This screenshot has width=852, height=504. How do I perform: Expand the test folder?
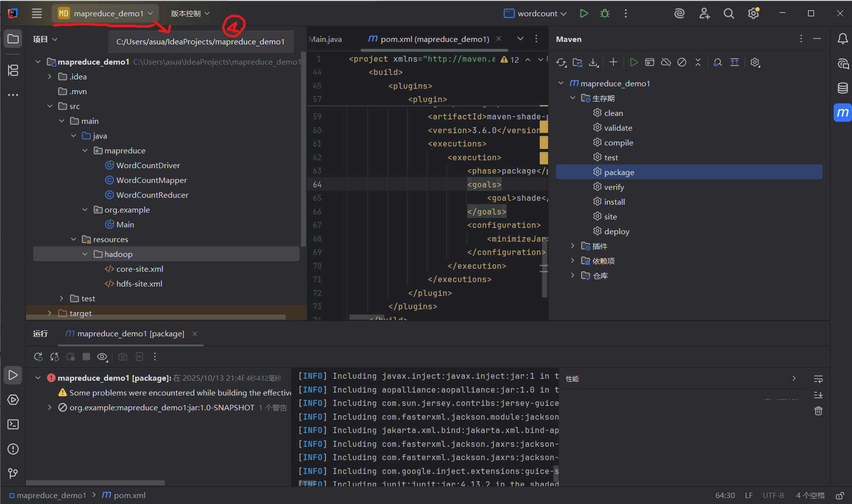point(61,298)
